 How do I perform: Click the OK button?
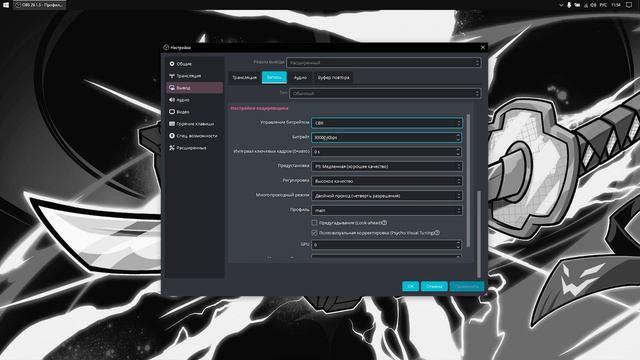pyautogui.click(x=411, y=287)
